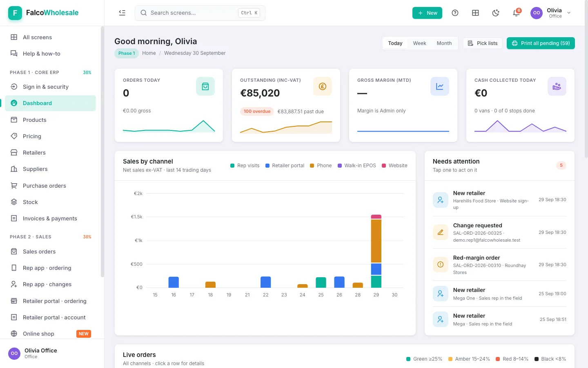Expand the Olivia Office user dropdown
The width and height of the screenshot is (588, 368).
551,13
